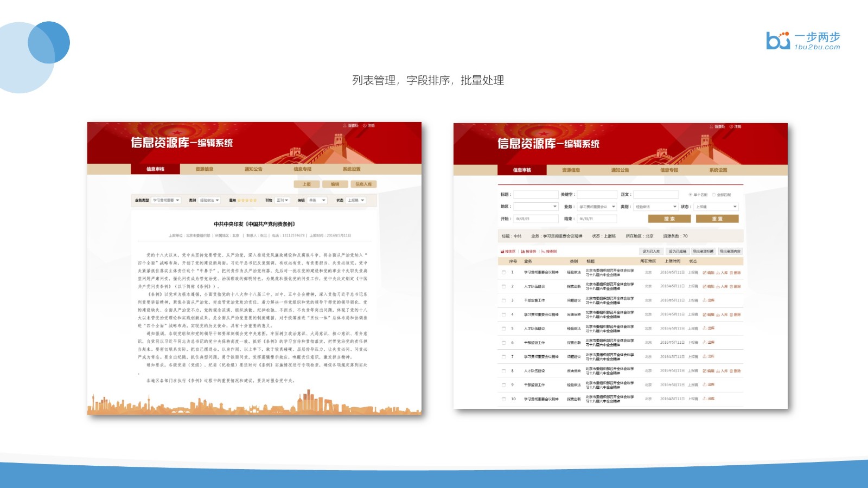
Task: Sort the list by 按业务 chart icon
Action: [x=523, y=252]
